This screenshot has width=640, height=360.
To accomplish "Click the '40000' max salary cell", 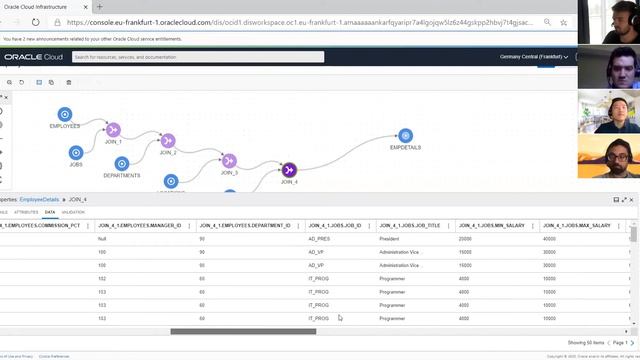I will [549, 239].
